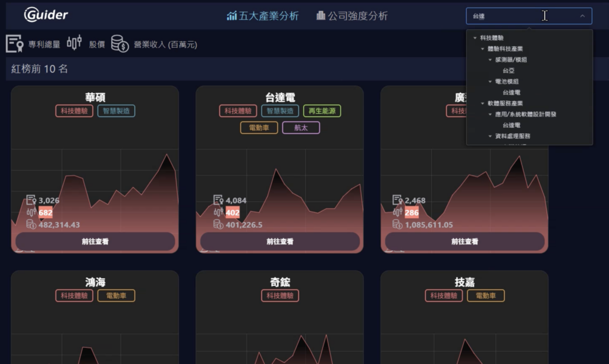Collapse the 資料處理服務 tree node arrow
The height and width of the screenshot is (364, 609).
[490, 136]
